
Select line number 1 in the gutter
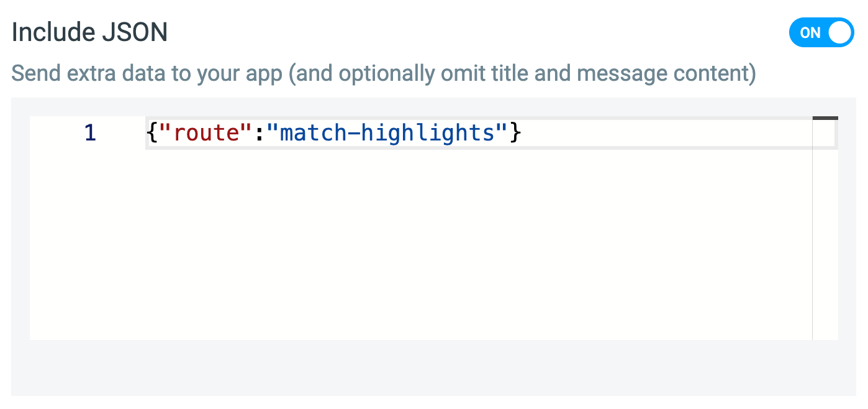pos(90,133)
